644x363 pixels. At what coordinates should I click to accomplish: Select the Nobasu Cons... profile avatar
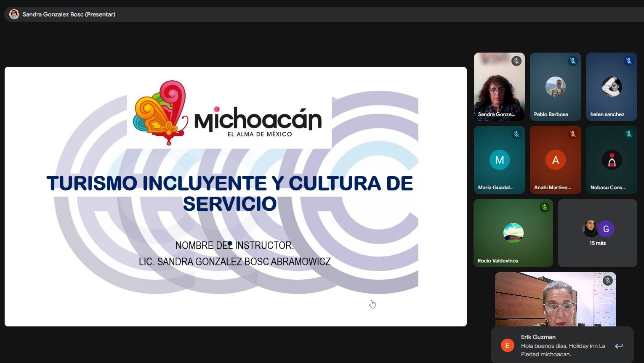(612, 160)
